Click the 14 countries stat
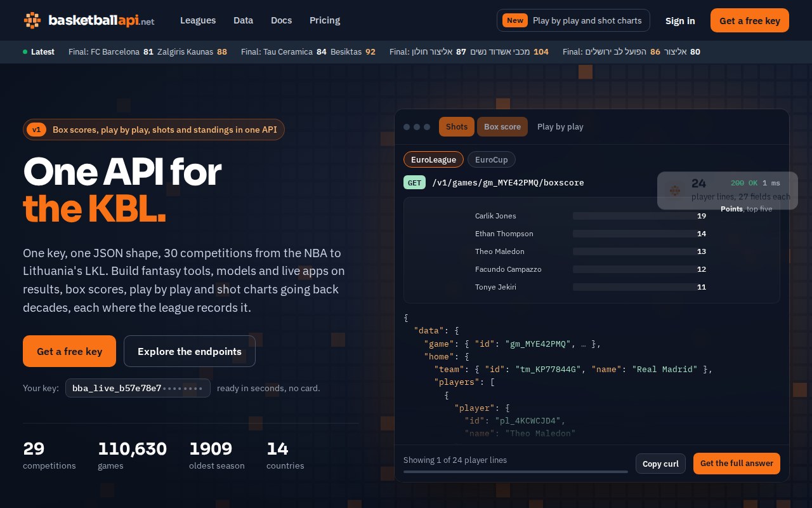Viewport: 812px width, 508px height. tap(285, 455)
